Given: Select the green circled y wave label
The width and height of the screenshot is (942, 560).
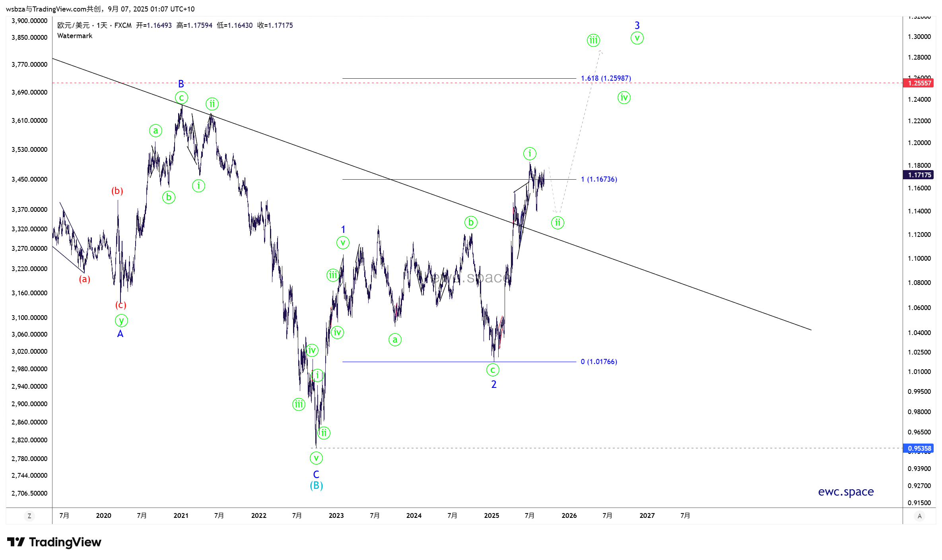Looking at the screenshot, I should 121,320.
